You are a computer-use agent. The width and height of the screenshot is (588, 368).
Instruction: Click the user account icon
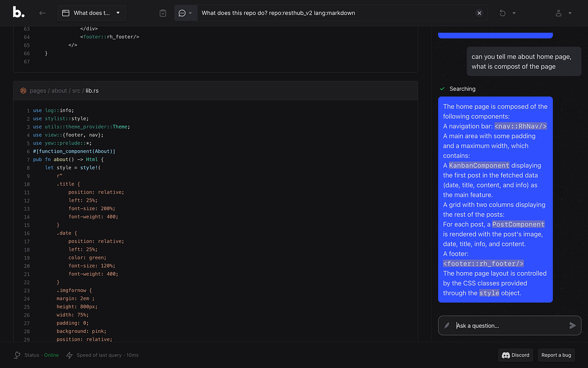point(560,12)
